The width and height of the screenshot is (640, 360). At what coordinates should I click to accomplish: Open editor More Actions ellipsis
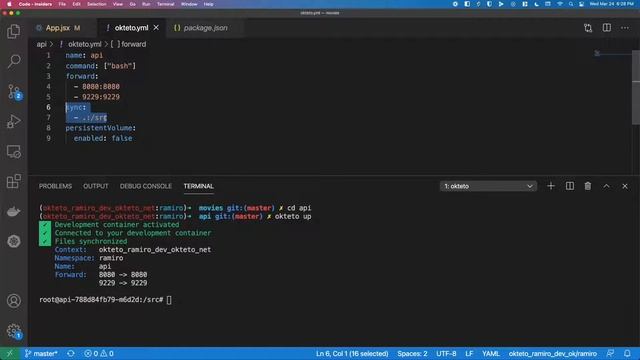pyautogui.click(x=625, y=28)
